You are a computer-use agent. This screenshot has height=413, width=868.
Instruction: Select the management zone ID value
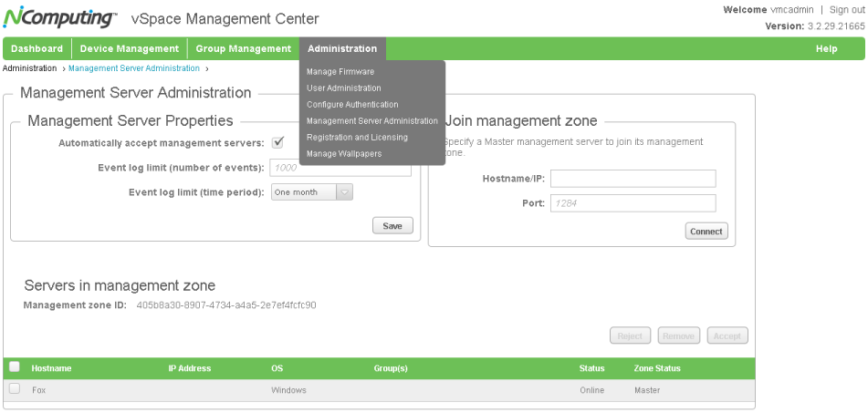coord(226,305)
